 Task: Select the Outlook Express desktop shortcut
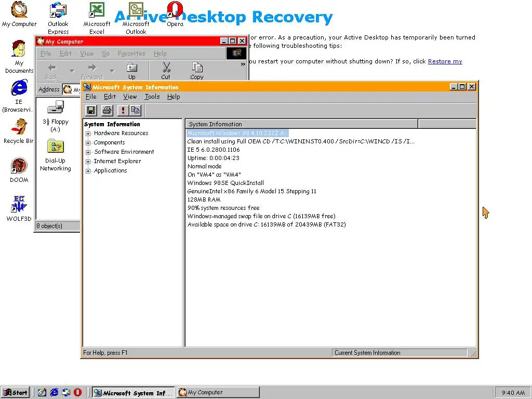coord(58,18)
